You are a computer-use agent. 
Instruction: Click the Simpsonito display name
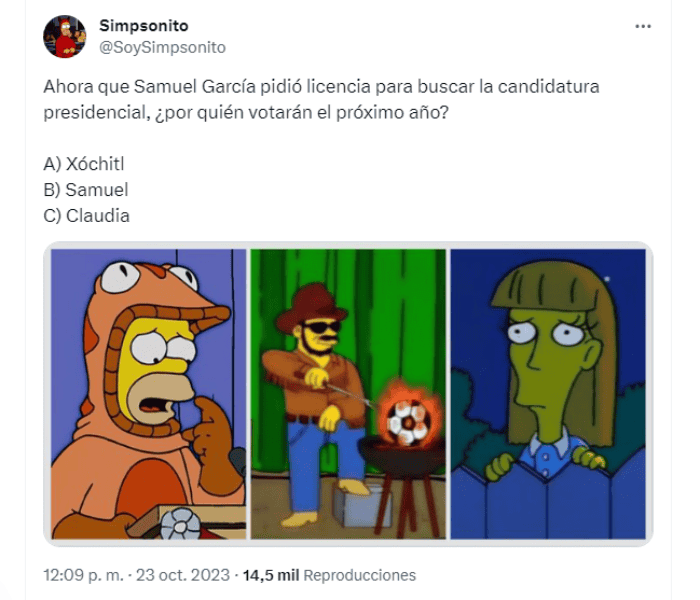click(x=144, y=26)
